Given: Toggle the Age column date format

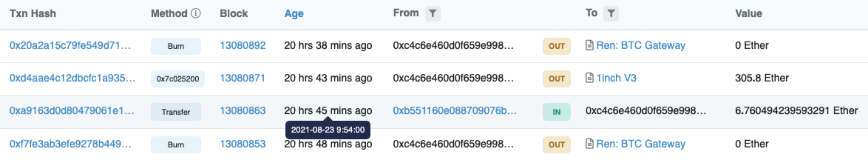Looking at the screenshot, I should 294,14.
